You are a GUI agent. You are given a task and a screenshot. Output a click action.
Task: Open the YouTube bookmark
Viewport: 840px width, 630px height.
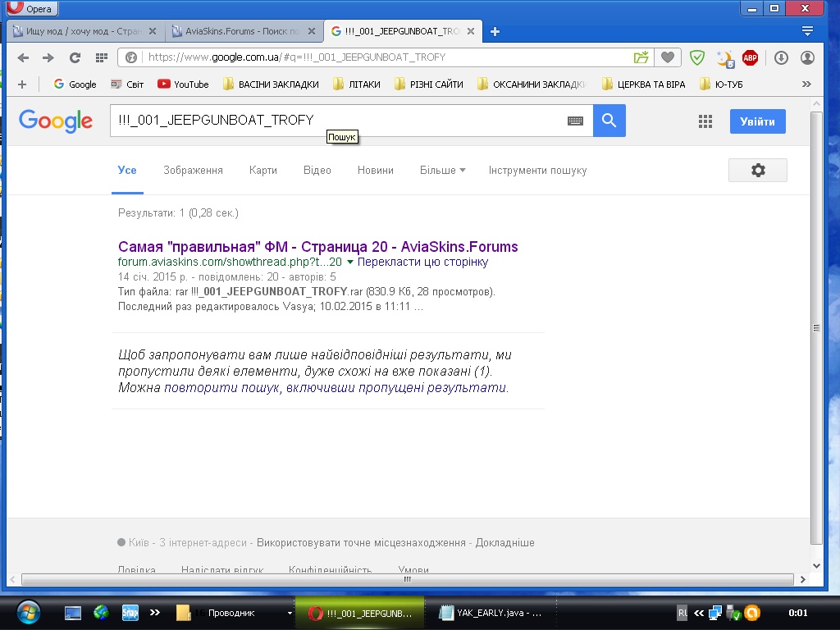183,84
